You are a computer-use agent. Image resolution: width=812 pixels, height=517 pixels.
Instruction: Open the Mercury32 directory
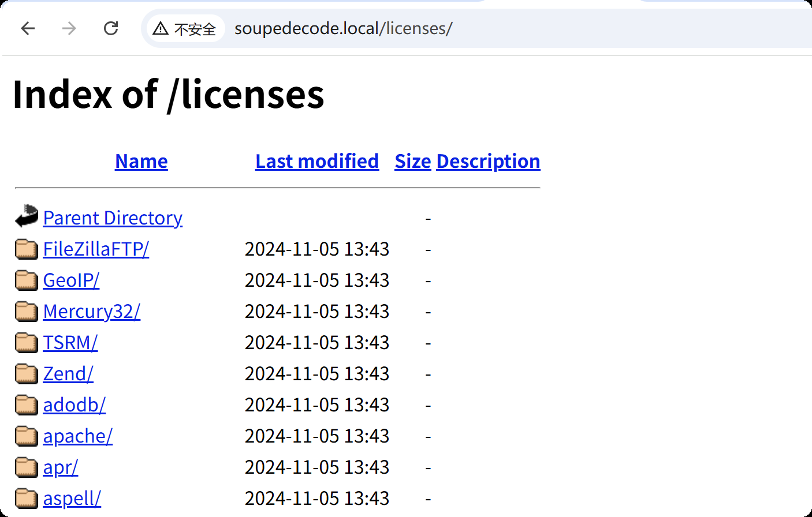point(91,311)
